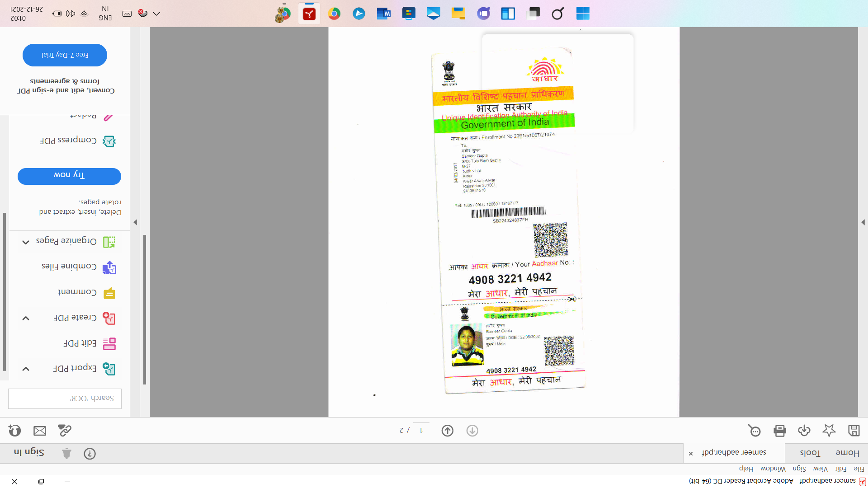
Task: Collapse the tools pane arrow
Action: click(135, 222)
